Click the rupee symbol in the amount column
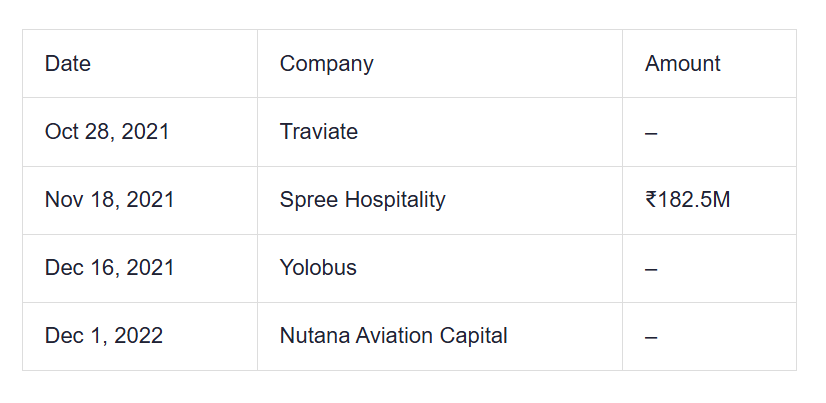The width and height of the screenshot is (826, 403). coord(651,200)
